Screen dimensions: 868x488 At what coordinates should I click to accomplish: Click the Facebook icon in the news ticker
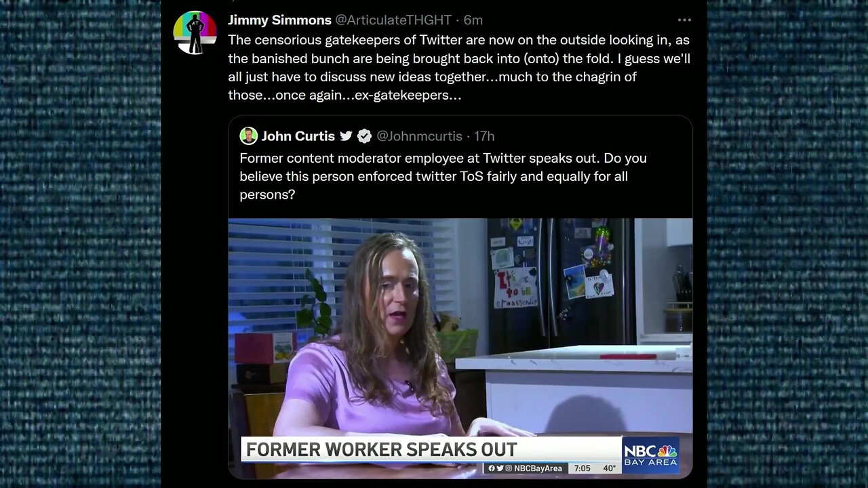click(x=492, y=468)
